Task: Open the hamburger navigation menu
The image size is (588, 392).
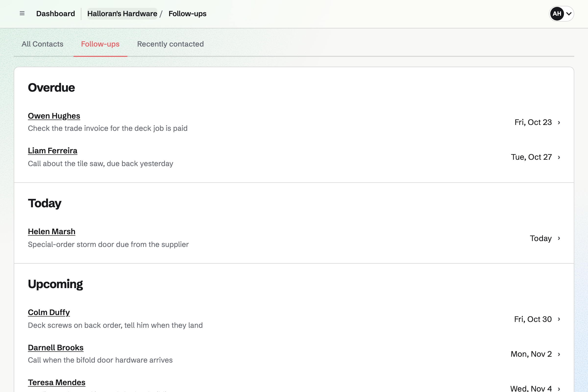Action: click(x=22, y=13)
